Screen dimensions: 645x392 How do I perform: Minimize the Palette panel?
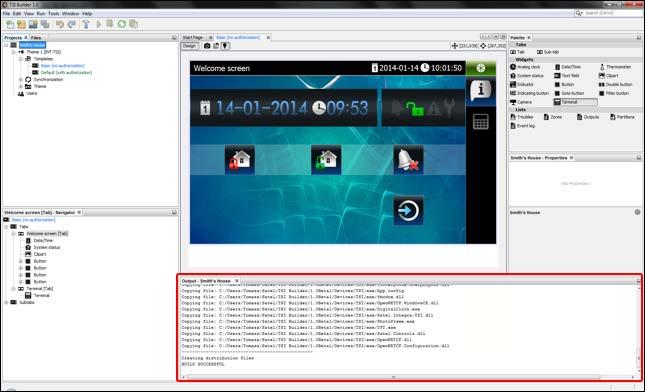(x=639, y=37)
